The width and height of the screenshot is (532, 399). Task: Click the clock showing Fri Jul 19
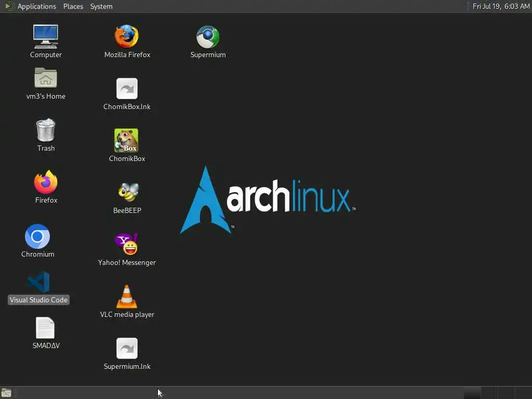pyautogui.click(x=501, y=6)
